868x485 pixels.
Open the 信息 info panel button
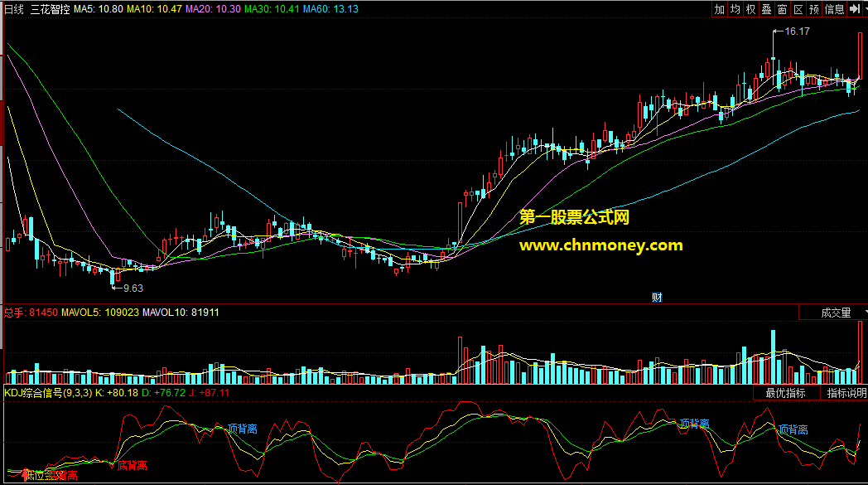click(834, 9)
